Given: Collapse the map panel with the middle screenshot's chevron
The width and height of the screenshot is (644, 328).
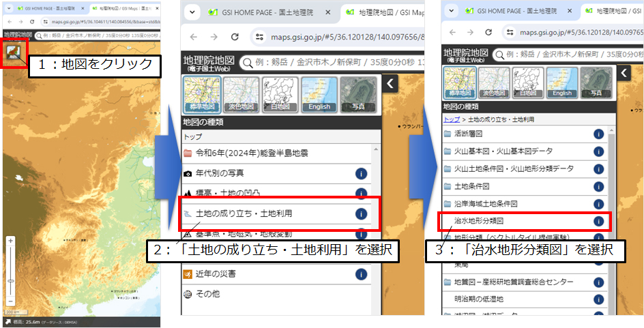Looking at the screenshot, I should [x=390, y=84].
